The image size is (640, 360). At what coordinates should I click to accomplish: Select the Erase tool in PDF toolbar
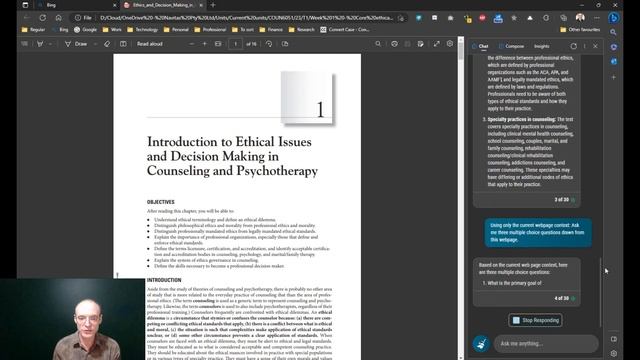tap(107, 44)
